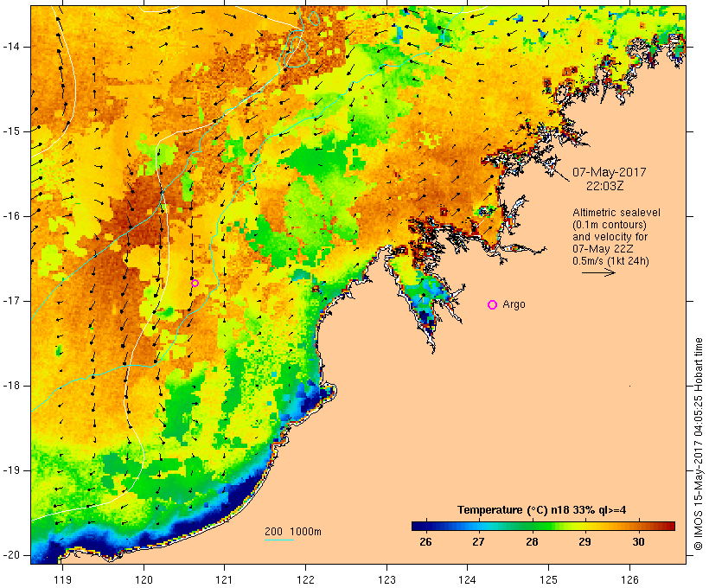This screenshot has height=588, width=709.
Task: Click the '0.5m/s (1kt 24h)' velocity scale text
Action: (610, 261)
